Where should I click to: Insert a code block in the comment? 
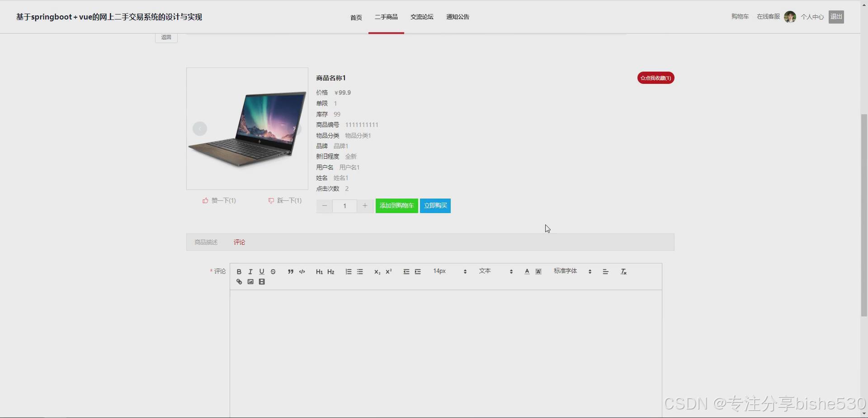point(302,271)
